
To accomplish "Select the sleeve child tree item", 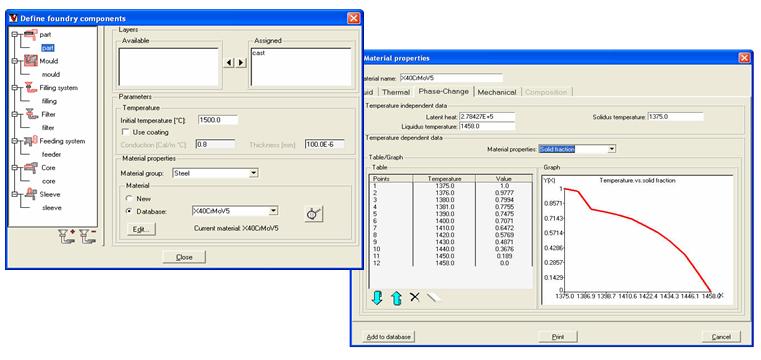I will click(52, 208).
